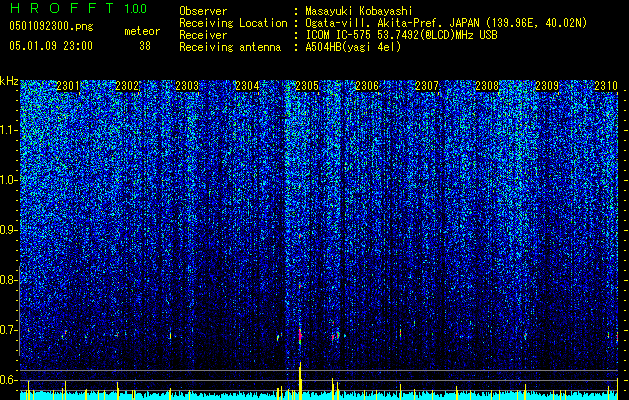
Task: Click the Receiving Location label
Action: tap(233, 23)
